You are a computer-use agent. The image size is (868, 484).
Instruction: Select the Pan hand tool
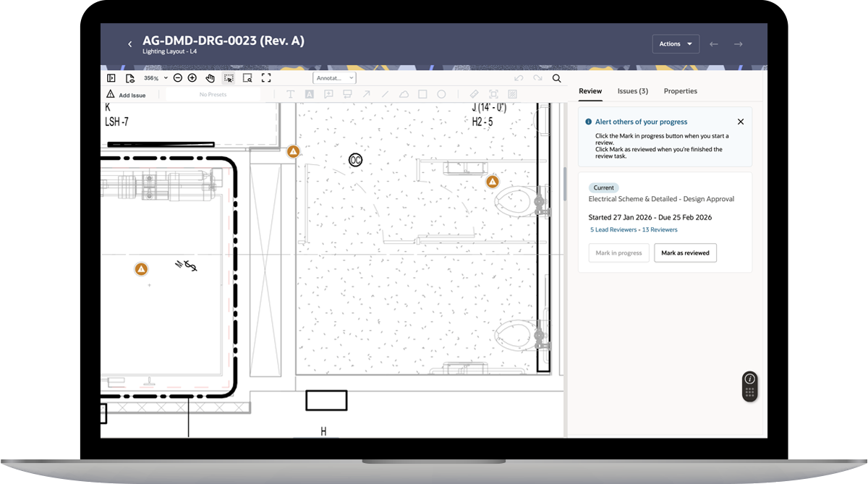click(x=210, y=77)
